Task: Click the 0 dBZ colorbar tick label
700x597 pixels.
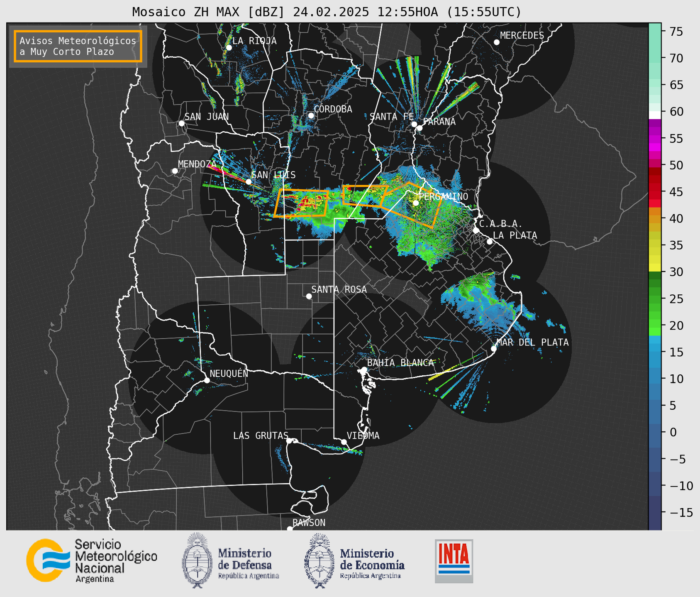Action: click(673, 432)
